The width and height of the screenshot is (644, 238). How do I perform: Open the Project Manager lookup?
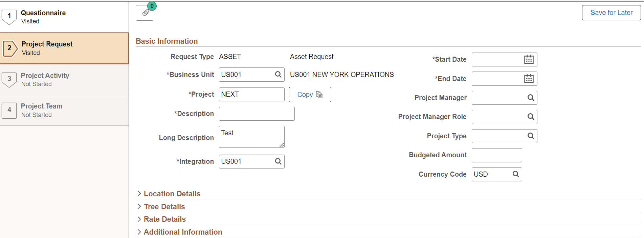click(x=530, y=98)
